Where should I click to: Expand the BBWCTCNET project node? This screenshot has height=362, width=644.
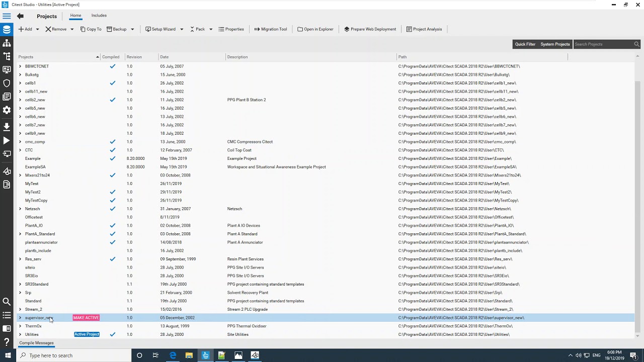click(20, 66)
